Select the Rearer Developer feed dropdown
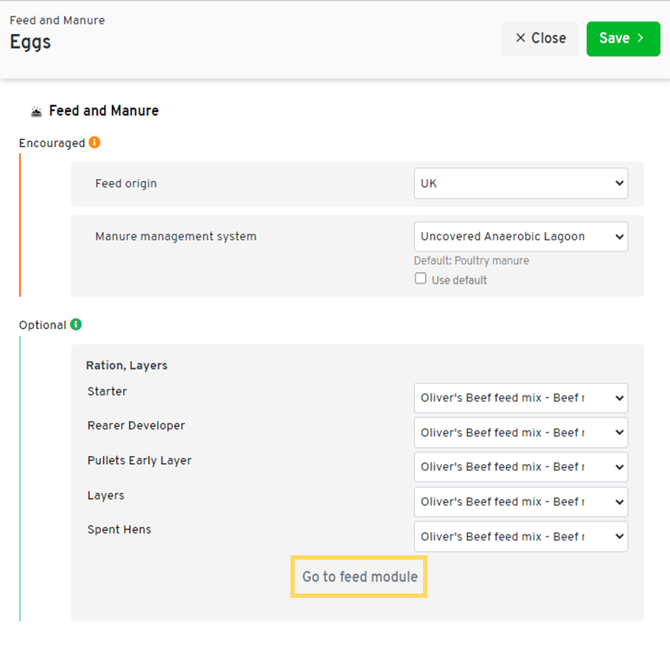Image resolution: width=670 pixels, height=648 pixels. pyautogui.click(x=520, y=433)
